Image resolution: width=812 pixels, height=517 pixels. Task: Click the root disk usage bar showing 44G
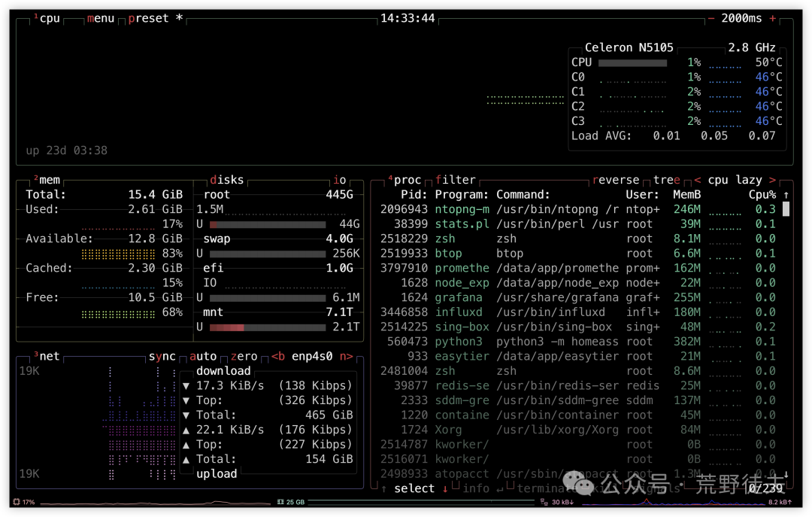[x=268, y=224]
